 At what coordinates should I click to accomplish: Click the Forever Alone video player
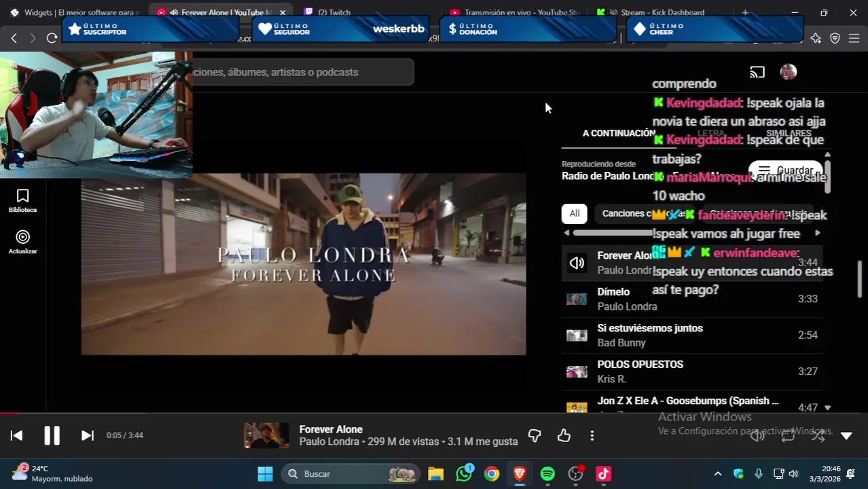[x=304, y=264]
